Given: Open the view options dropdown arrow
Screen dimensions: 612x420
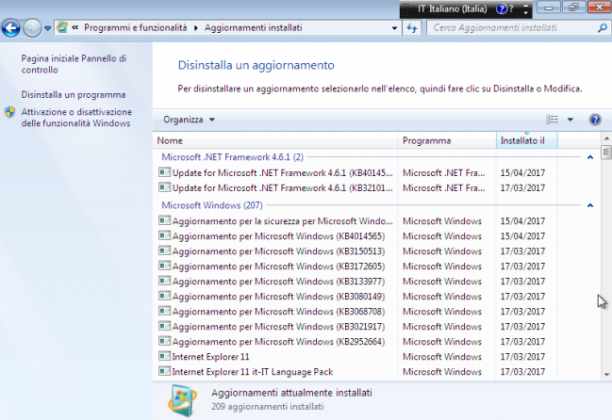Looking at the screenshot, I should coord(570,119).
